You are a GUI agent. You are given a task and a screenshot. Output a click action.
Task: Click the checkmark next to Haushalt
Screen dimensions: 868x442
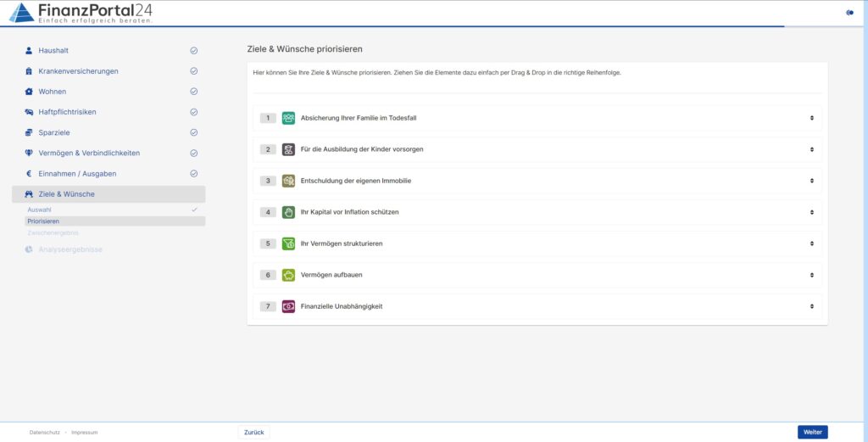[194, 51]
